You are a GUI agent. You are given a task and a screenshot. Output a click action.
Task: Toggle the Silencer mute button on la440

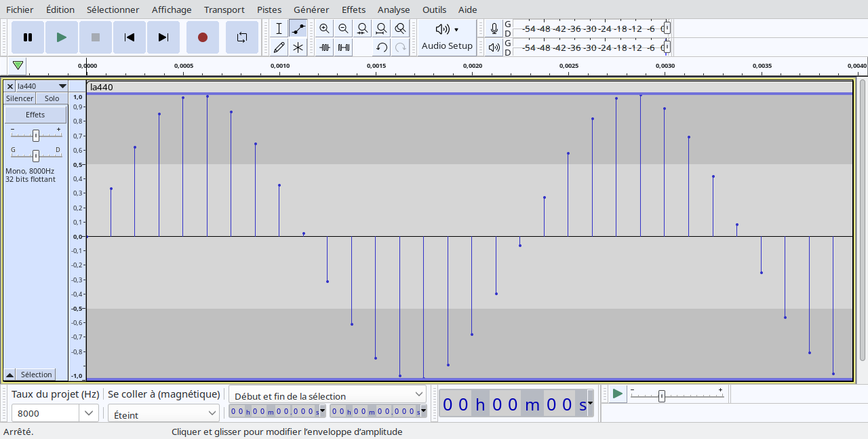pos(20,98)
